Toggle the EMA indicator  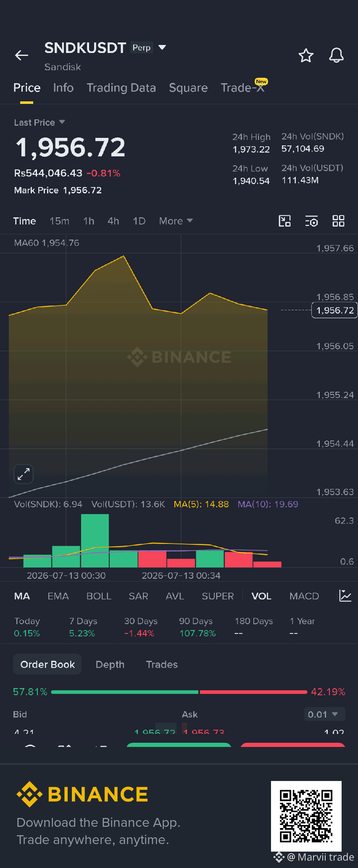click(x=58, y=596)
